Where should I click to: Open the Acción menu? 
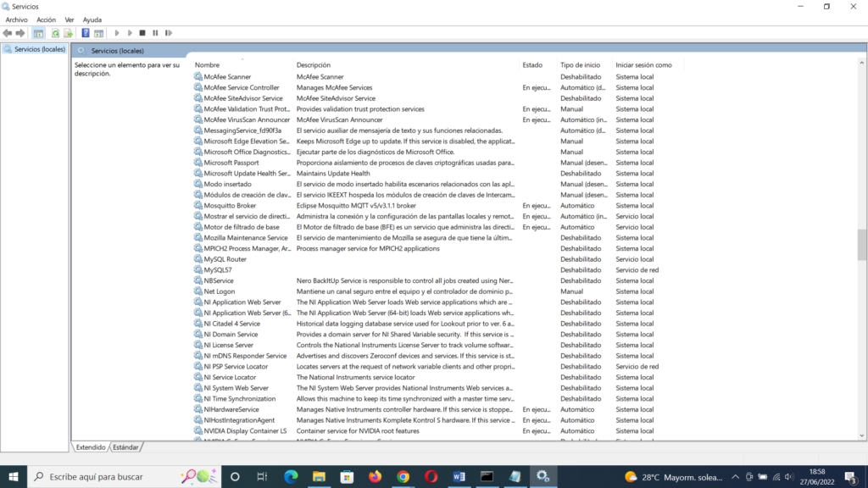click(46, 19)
